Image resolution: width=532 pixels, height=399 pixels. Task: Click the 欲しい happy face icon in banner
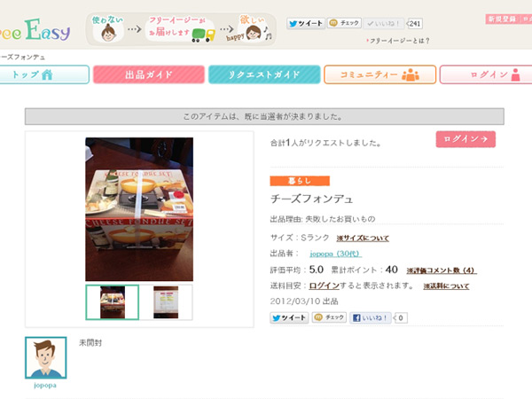254,33
